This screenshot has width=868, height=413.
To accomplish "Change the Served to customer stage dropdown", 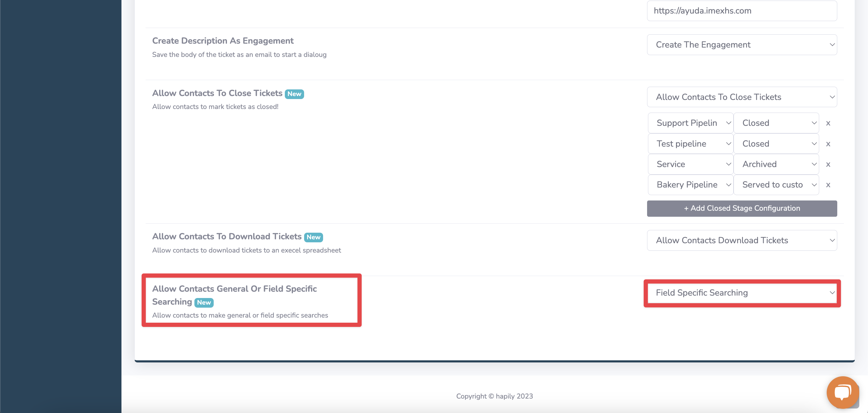I will (x=776, y=185).
